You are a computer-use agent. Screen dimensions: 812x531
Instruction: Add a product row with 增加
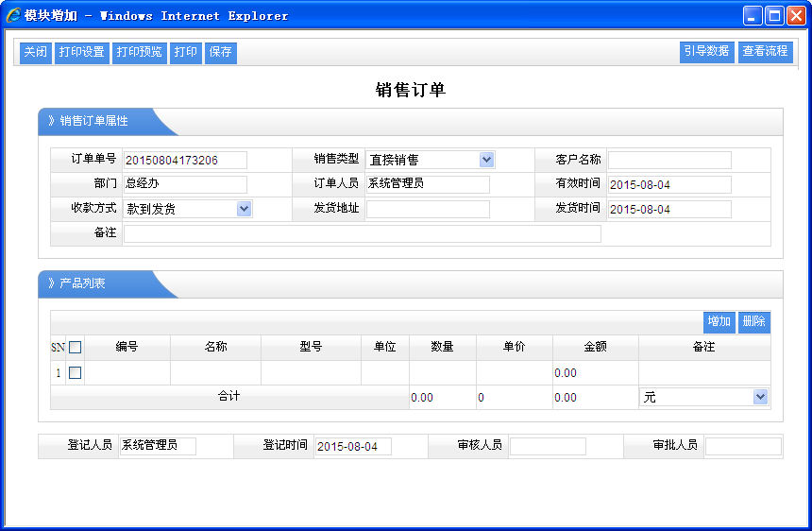[719, 322]
